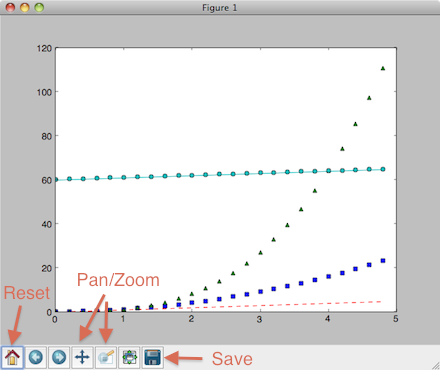The height and width of the screenshot is (370, 440).
Task: Click the x-axis label 3
Action: click(259, 319)
